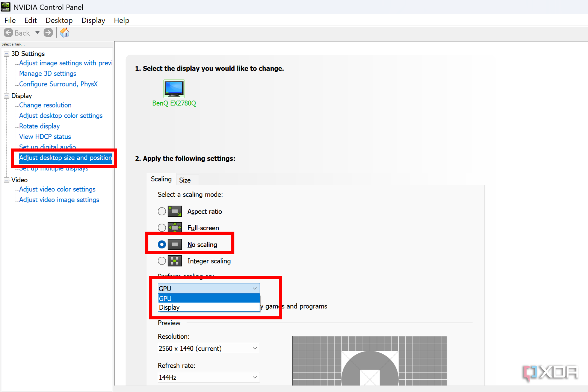Screen dimensions: 588x392
Task: Select the Full-screen radio button
Action: (162, 228)
